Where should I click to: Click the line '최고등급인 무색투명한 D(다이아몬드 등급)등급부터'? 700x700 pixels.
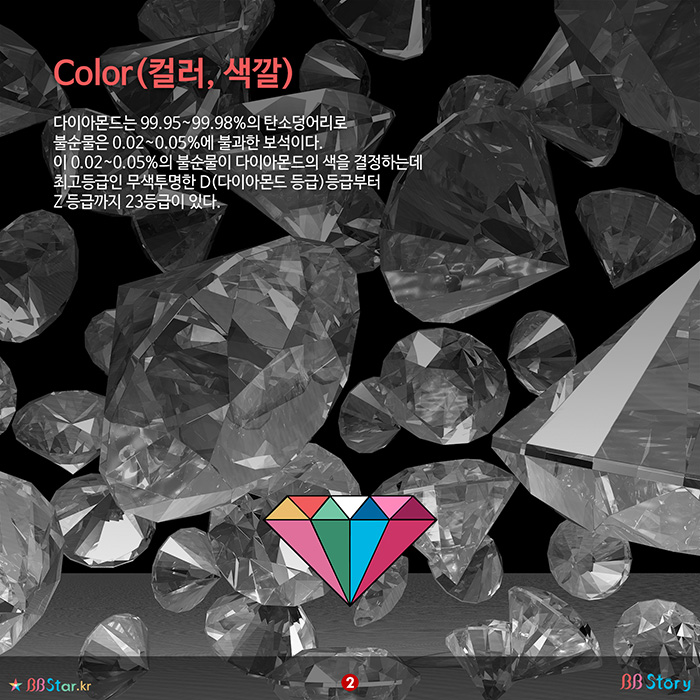217,182
